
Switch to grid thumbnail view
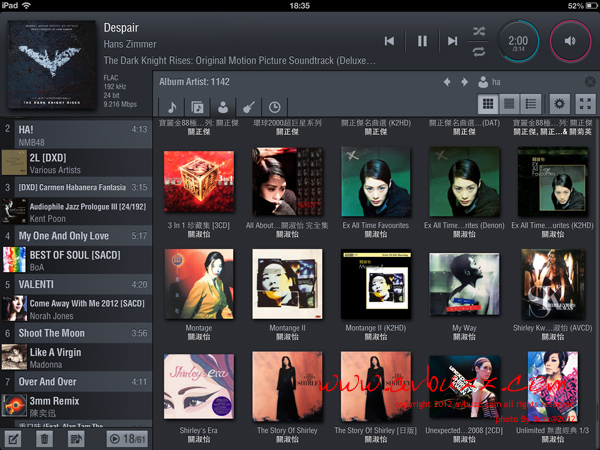tap(489, 104)
